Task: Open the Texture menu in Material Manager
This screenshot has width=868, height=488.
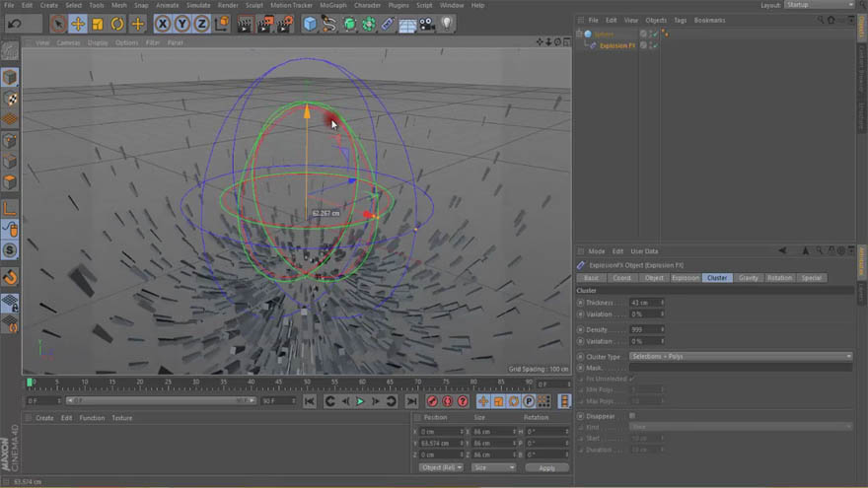Action: point(121,418)
